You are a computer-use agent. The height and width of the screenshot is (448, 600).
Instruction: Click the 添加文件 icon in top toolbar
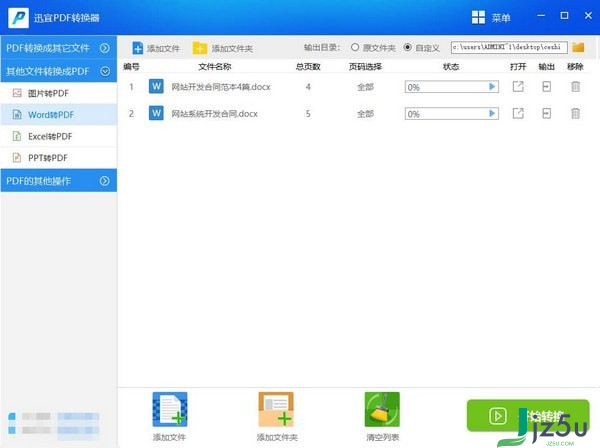tap(137, 48)
